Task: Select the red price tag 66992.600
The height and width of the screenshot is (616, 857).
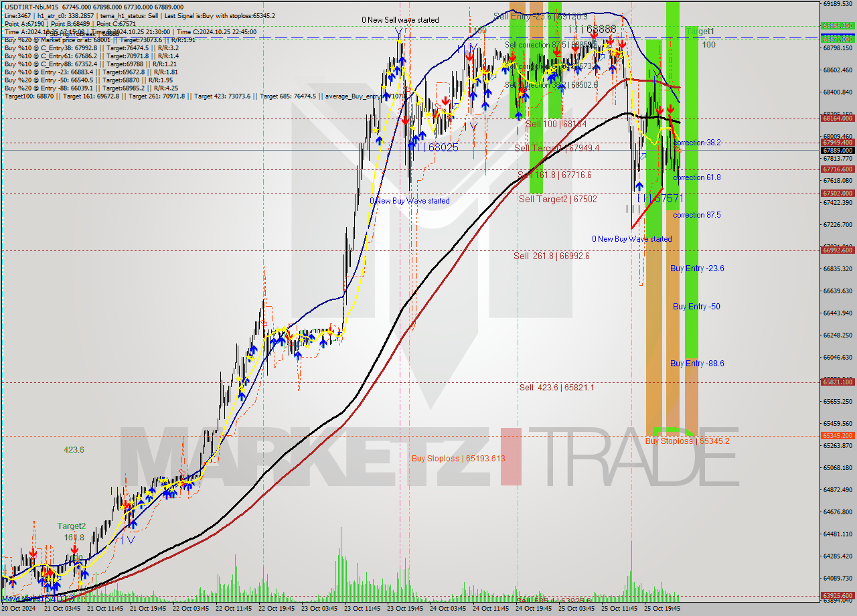Action: 838,250
